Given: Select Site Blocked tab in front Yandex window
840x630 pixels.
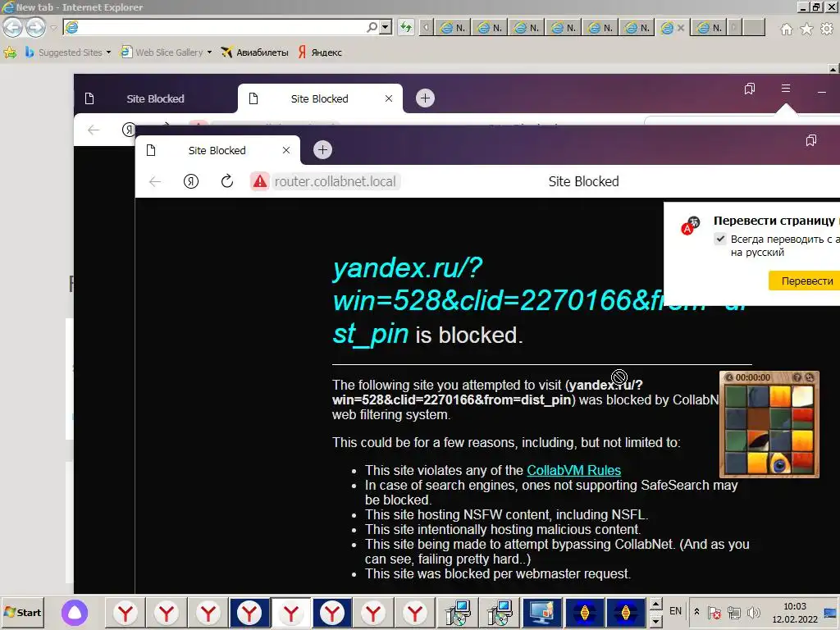Looking at the screenshot, I should (217, 151).
